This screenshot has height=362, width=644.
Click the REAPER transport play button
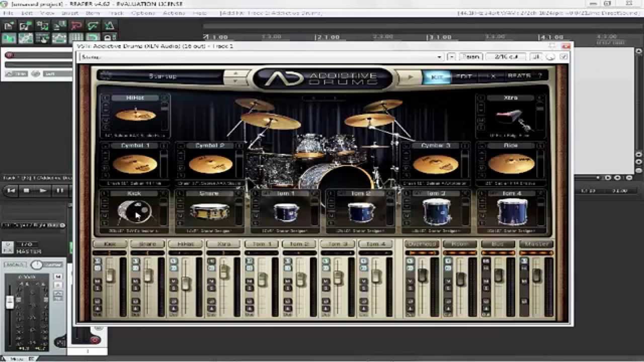pos(43,191)
